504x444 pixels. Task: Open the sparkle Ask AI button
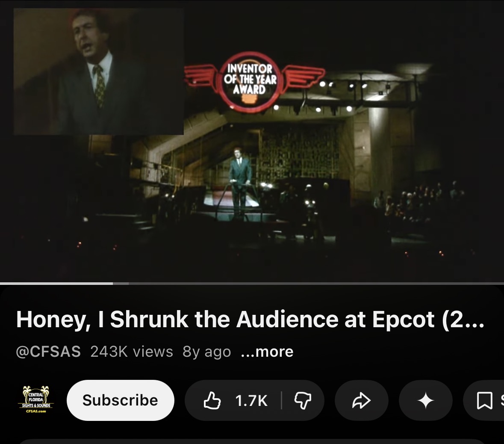(x=426, y=400)
